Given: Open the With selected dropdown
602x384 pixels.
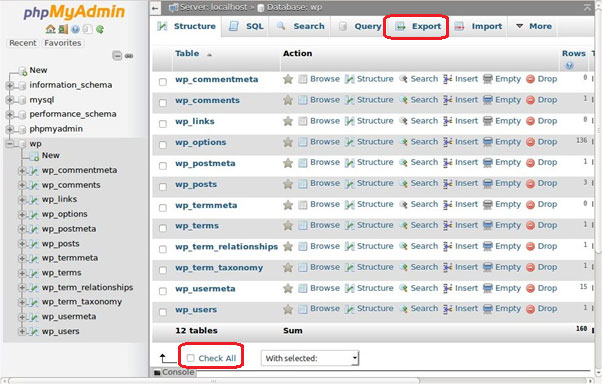Looking at the screenshot, I should tap(310, 358).
